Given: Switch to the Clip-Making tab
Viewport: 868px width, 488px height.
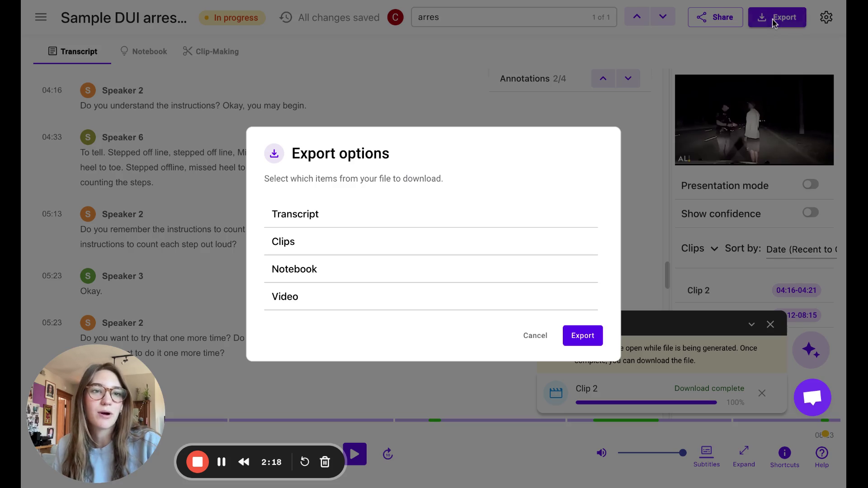Looking at the screenshot, I should [211, 52].
